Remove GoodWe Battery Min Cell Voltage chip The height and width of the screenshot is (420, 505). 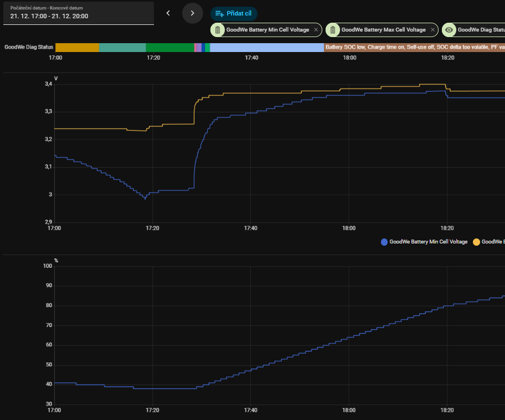pyautogui.click(x=316, y=30)
